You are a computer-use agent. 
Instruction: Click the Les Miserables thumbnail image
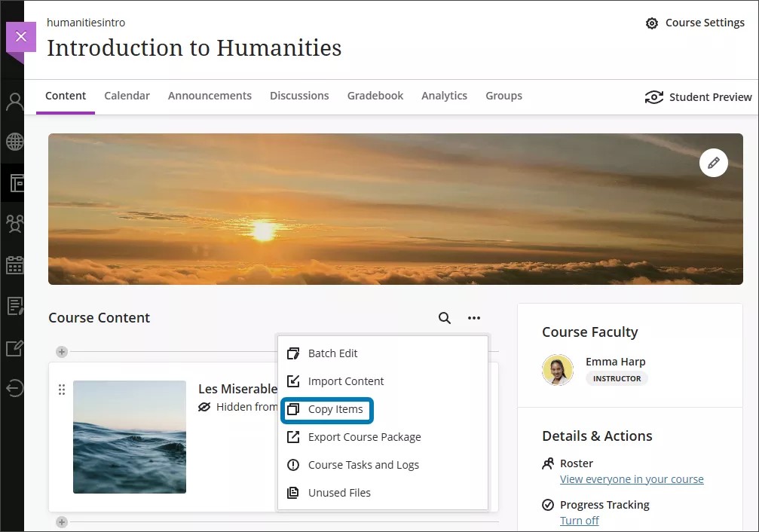coord(129,437)
